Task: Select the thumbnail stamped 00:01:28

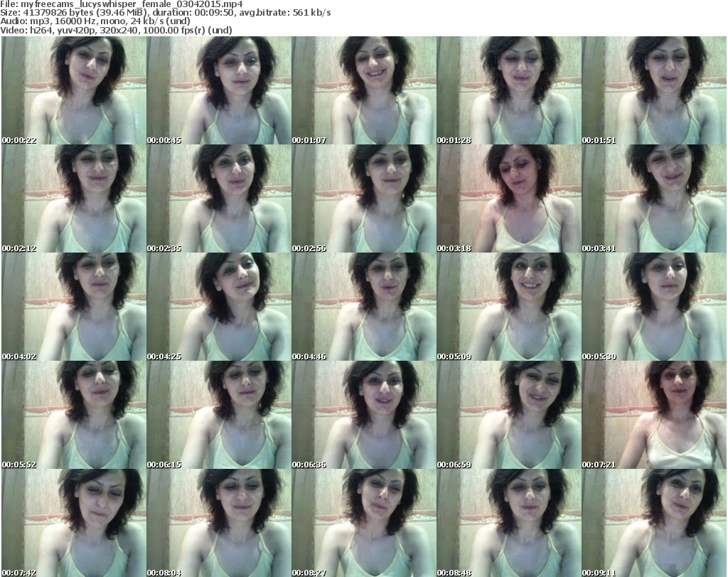Action: (x=509, y=90)
